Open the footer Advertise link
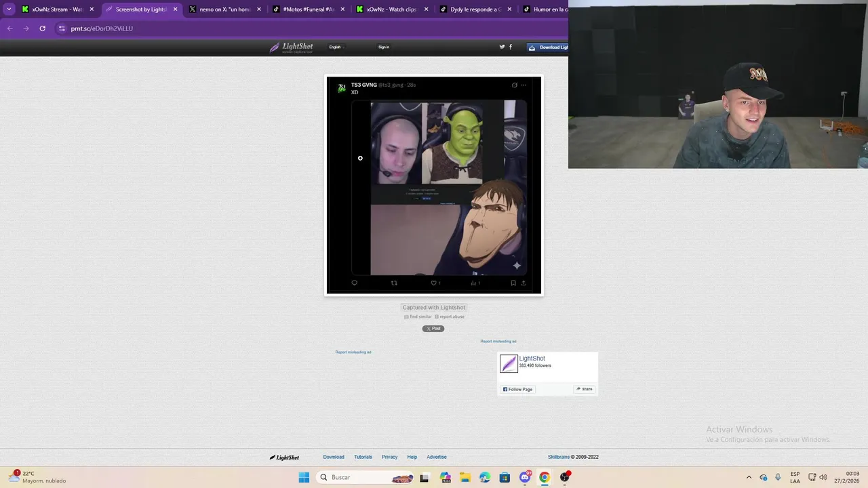 tap(437, 457)
